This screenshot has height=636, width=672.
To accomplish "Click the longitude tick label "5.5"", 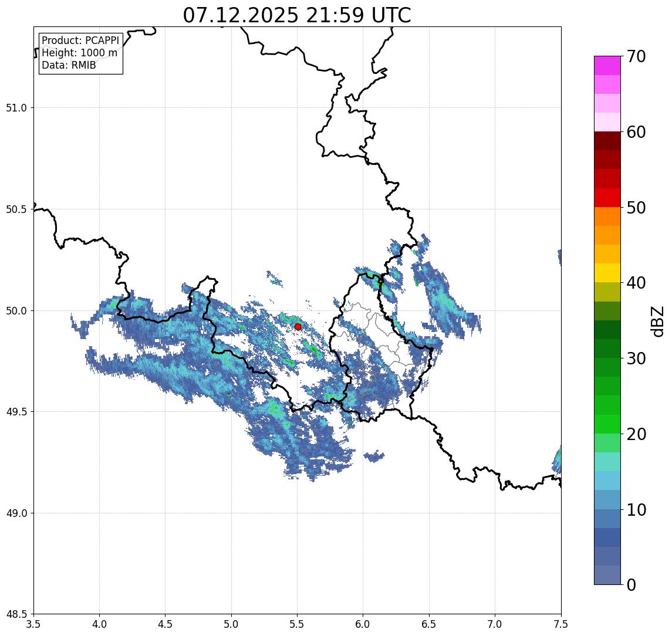I will coord(298,624).
